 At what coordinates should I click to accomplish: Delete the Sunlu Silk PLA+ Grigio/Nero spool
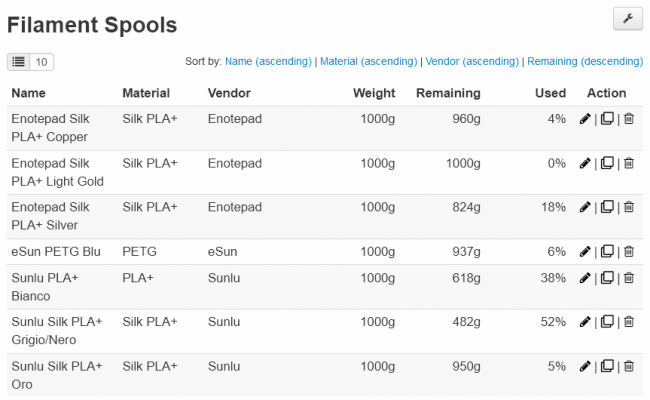629,322
